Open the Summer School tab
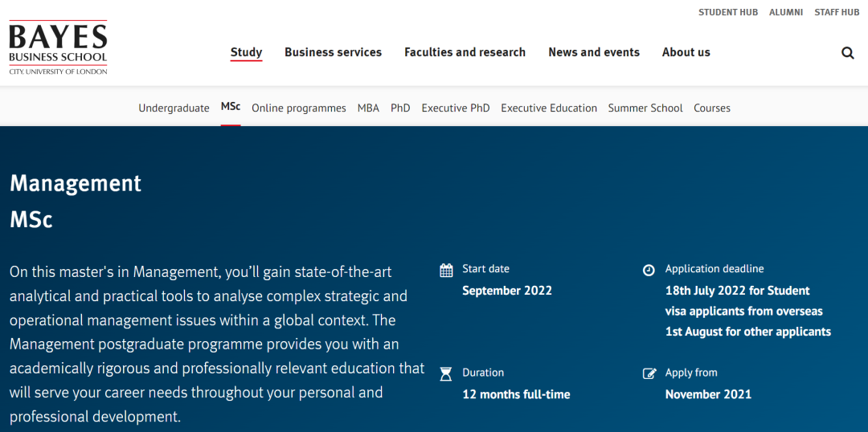This screenshot has width=868, height=432. click(645, 108)
